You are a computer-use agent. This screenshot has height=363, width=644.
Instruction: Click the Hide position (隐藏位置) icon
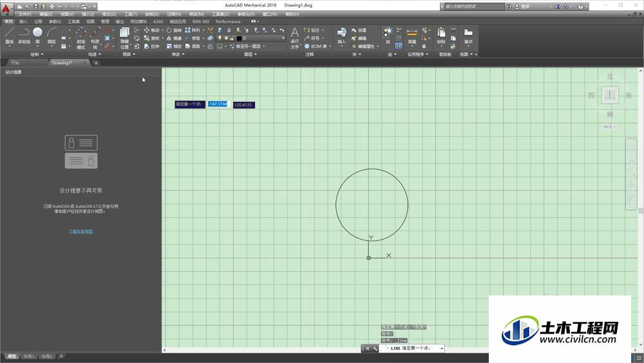click(124, 38)
